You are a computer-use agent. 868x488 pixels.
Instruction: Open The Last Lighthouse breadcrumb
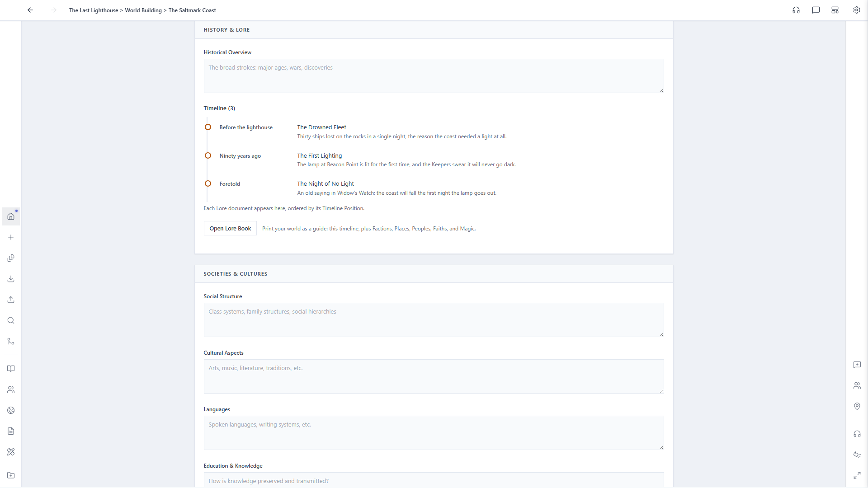pos(94,10)
